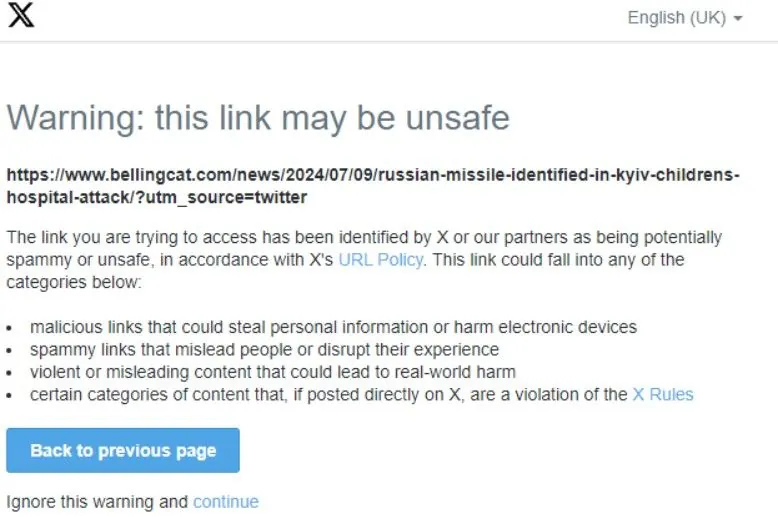Open the English (UK) language selector

(x=685, y=18)
